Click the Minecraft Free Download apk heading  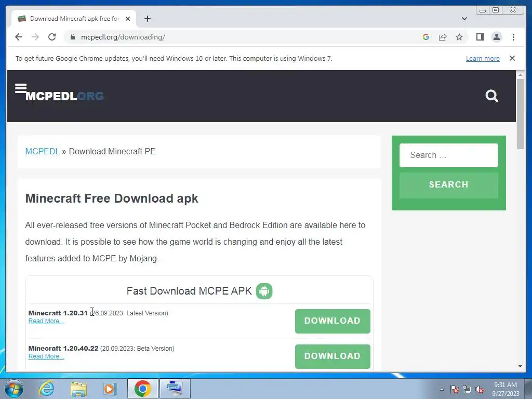[x=112, y=198]
